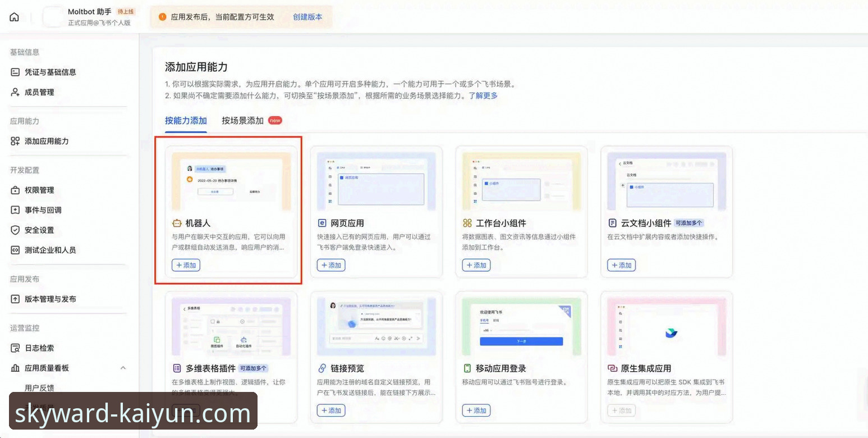Click 创建版本 link in banner
The image size is (868, 438).
[307, 17]
